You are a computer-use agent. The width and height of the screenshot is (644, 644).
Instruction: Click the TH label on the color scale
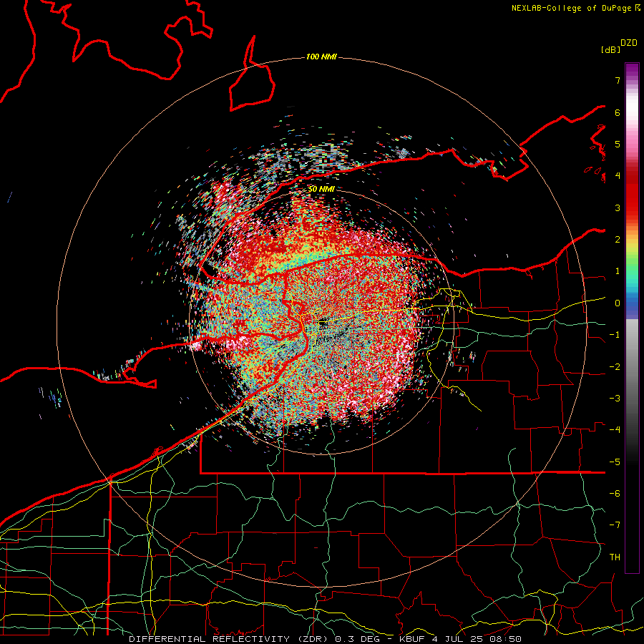[x=615, y=557]
